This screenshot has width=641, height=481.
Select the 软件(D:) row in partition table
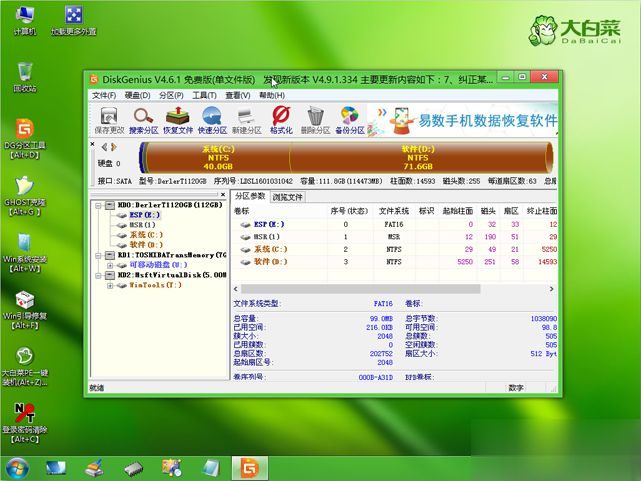point(270,262)
